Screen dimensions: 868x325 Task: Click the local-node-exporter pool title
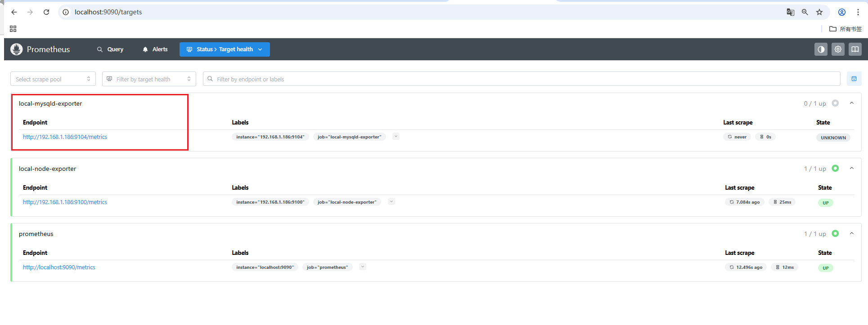(x=47, y=169)
